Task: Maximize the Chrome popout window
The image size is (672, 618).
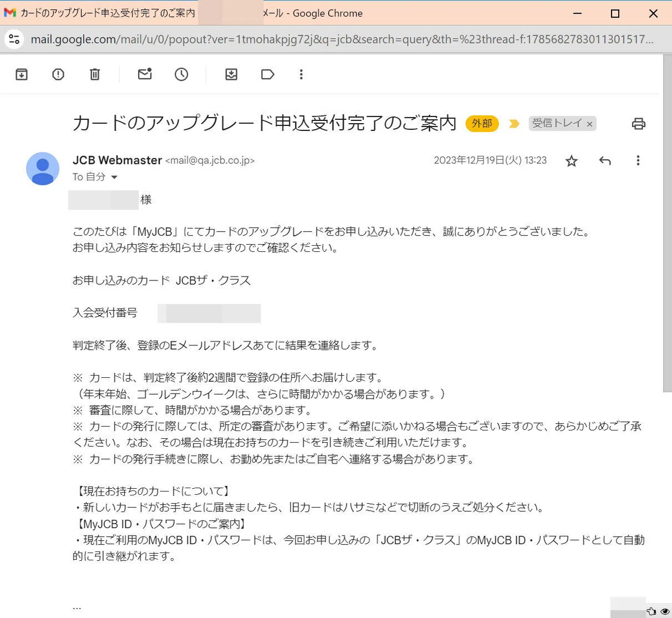Action: pyautogui.click(x=615, y=13)
